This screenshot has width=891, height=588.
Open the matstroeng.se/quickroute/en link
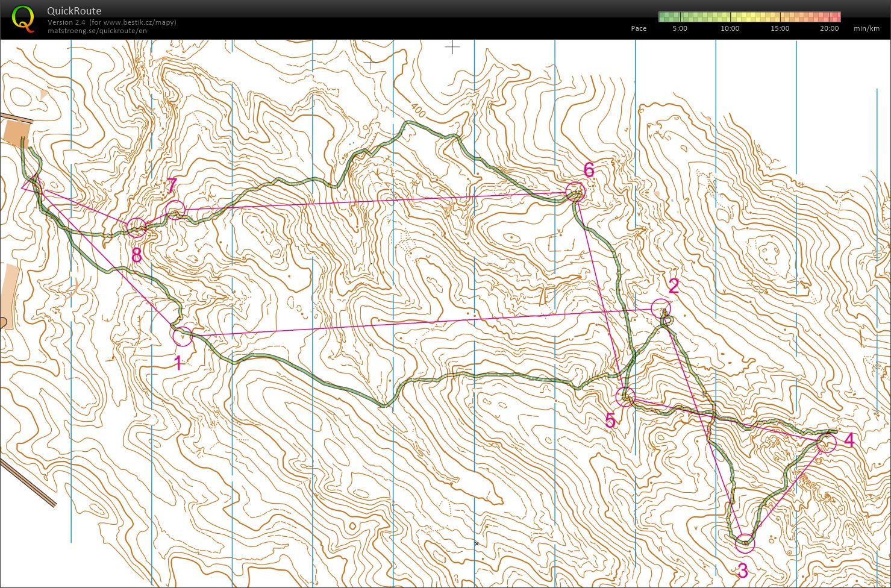97,31
